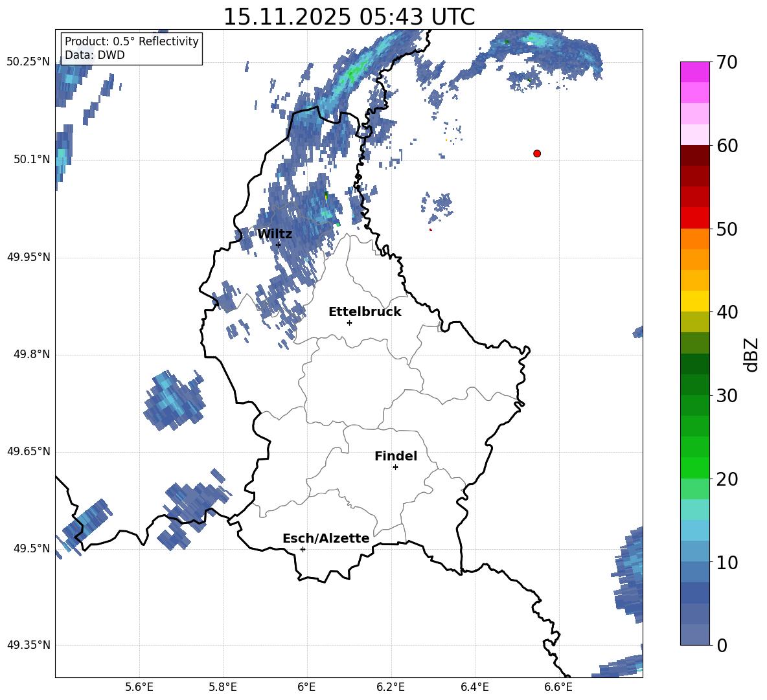This screenshot has width=767, height=700.
Task: Click the 20 value on colorbar
Action: point(727,479)
